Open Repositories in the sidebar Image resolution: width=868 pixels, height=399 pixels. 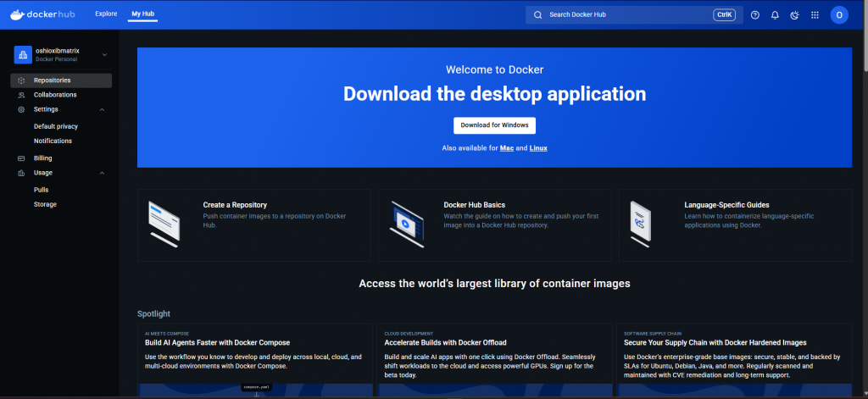[61, 80]
